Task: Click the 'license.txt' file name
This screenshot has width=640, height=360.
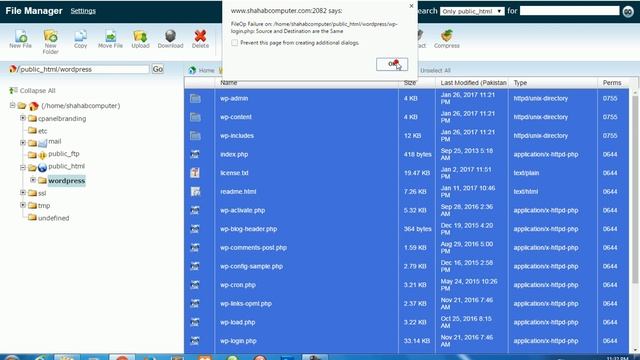Action: click(234, 173)
